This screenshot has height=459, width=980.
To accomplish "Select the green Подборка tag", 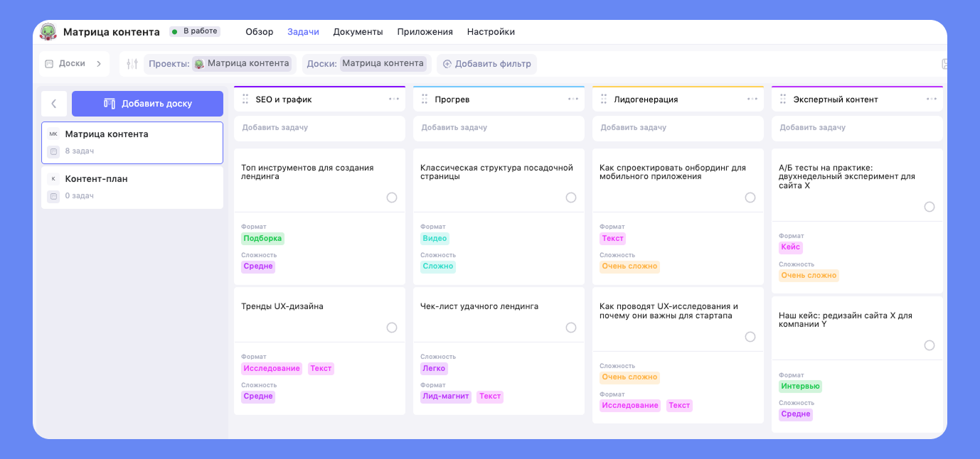I will [261, 238].
